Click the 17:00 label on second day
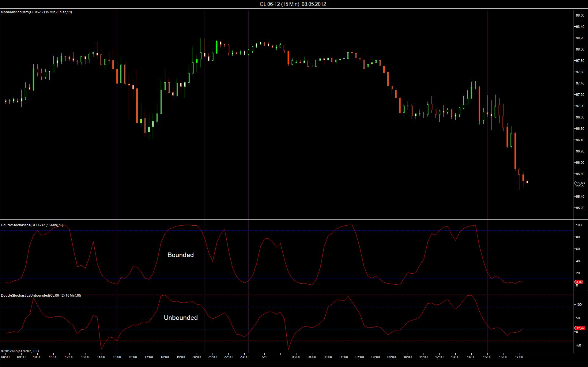 coord(519,357)
